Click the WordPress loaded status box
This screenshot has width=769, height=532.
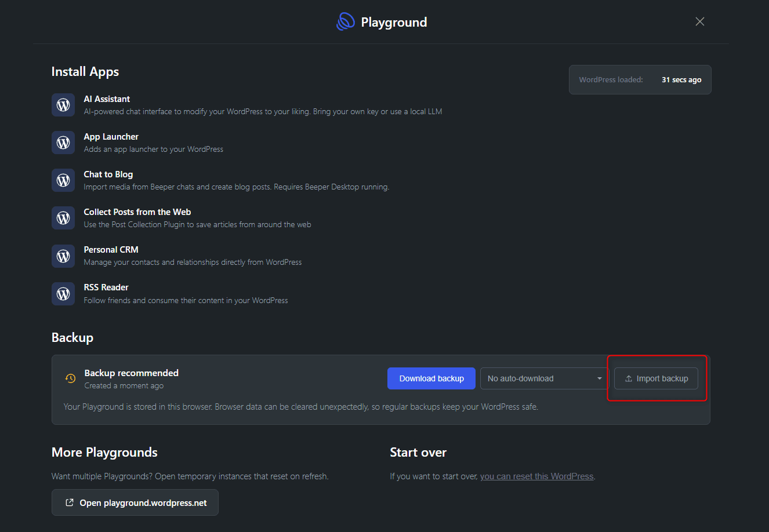click(640, 80)
